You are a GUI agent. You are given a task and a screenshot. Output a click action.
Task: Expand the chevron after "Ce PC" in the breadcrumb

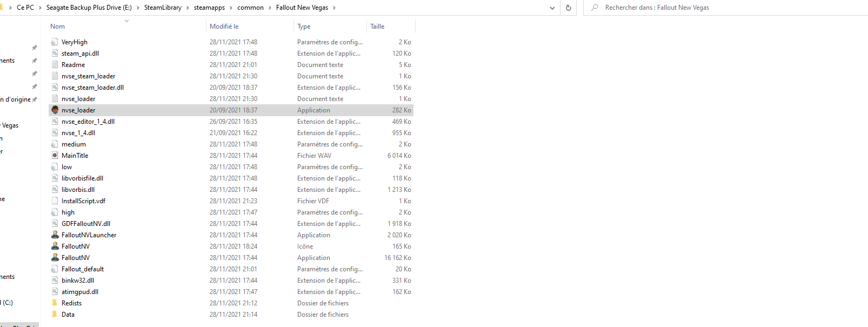(x=40, y=8)
